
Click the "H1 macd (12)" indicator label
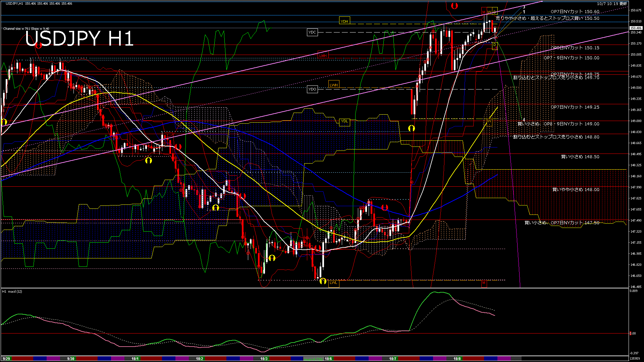click(12, 292)
